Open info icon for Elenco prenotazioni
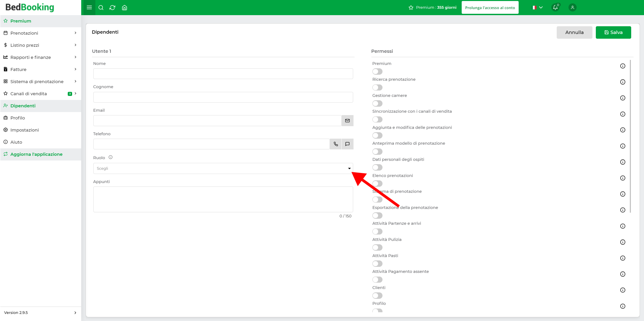The width and height of the screenshot is (644, 321). pyautogui.click(x=623, y=178)
